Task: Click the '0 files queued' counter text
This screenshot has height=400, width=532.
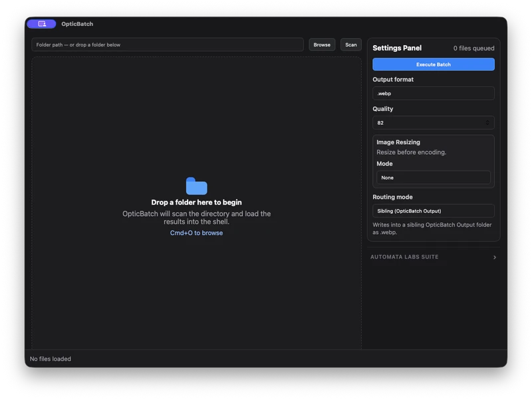Action: tap(473, 48)
